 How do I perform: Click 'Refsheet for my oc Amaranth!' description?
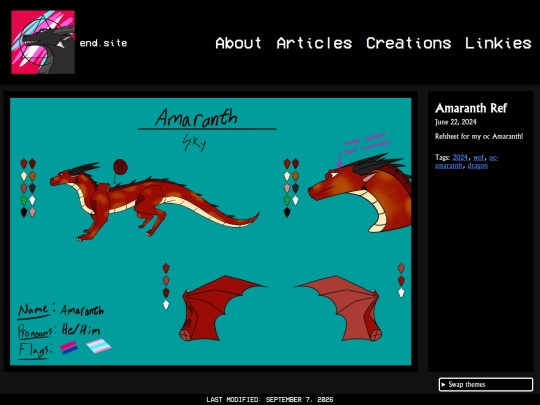point(479,136)
